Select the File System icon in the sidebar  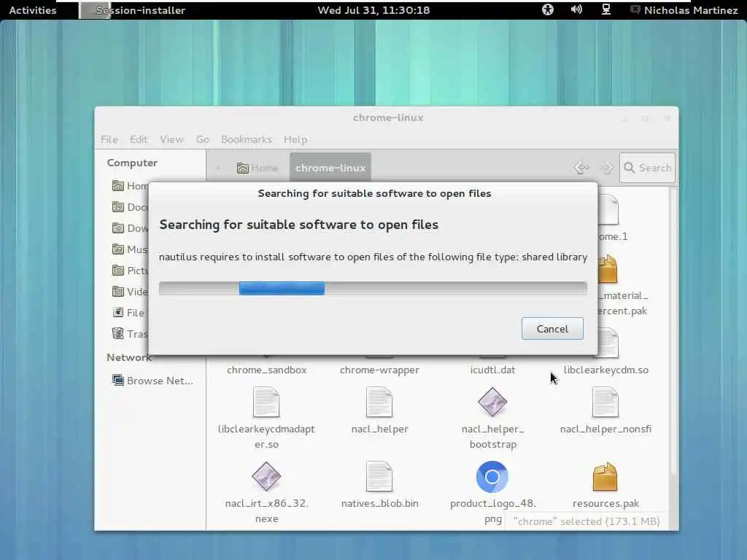118,312
